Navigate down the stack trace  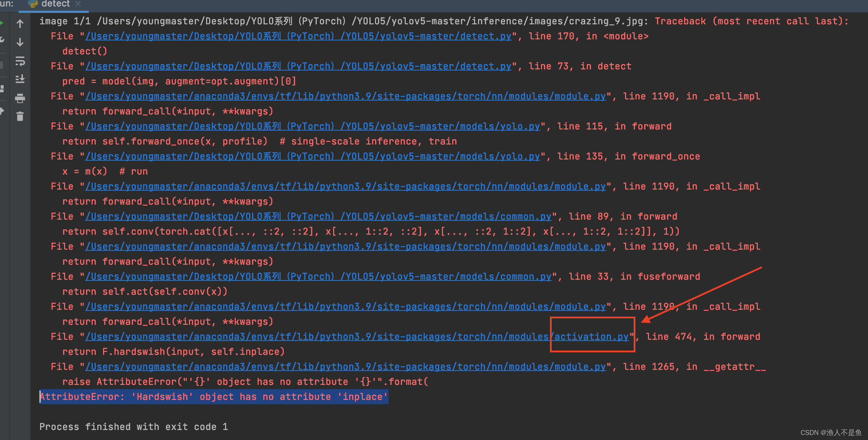(20, 42)
